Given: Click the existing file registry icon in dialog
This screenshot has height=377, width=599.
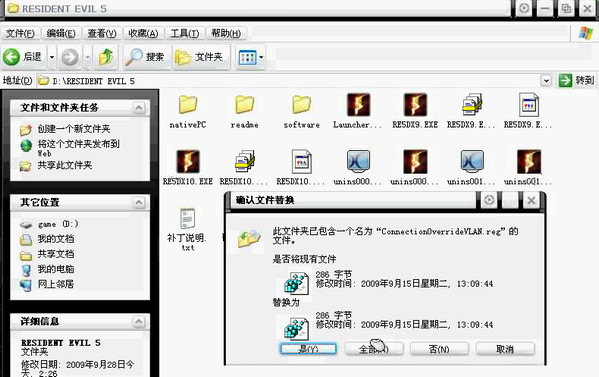Looking at the screenshot, I should (296, 283).
